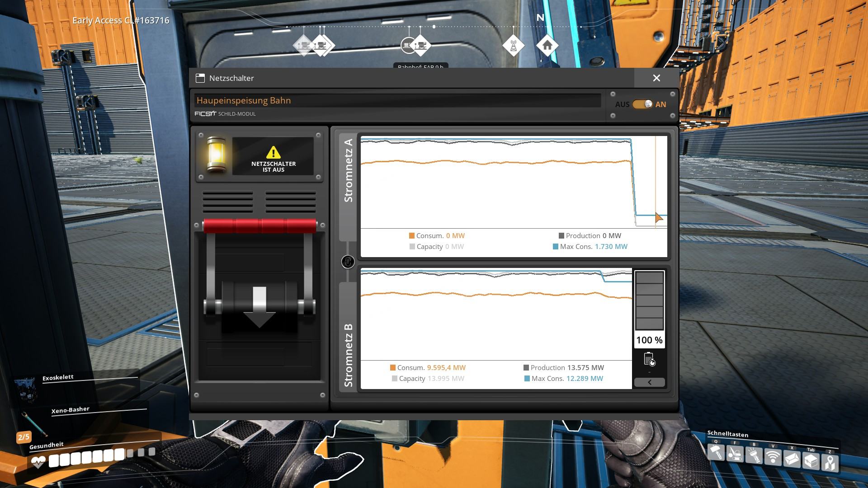Toggle the flashlight hotkey icon (B)

[754, 455]
